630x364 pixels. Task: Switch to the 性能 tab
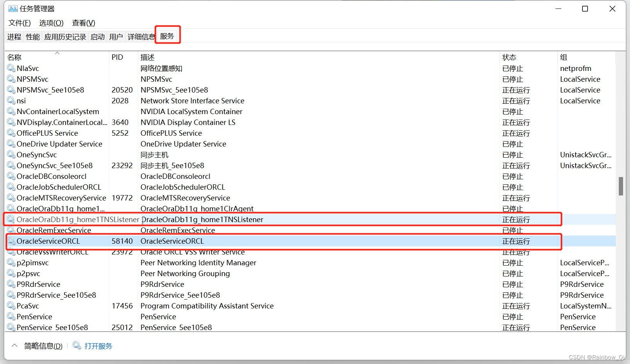tap(33, 37)
